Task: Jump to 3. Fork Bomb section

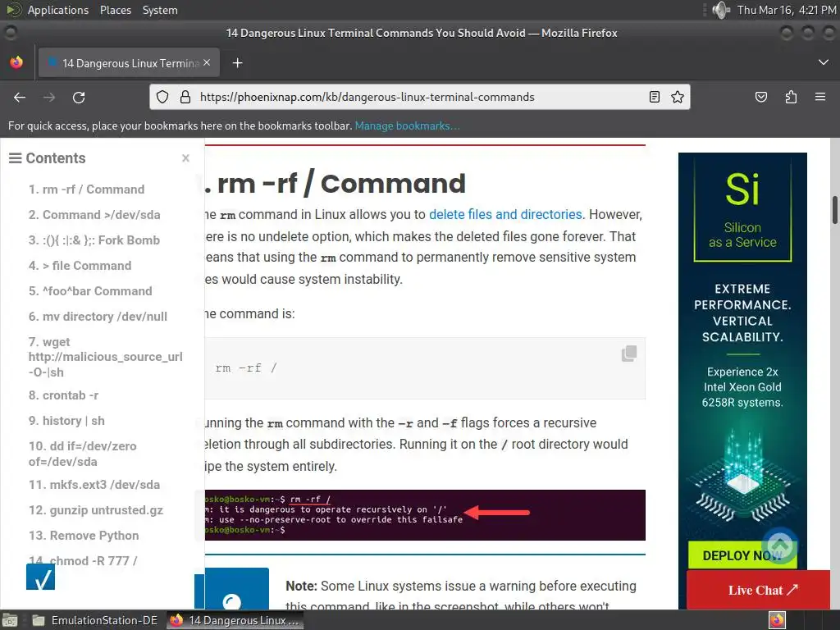Action: point(94,240)
